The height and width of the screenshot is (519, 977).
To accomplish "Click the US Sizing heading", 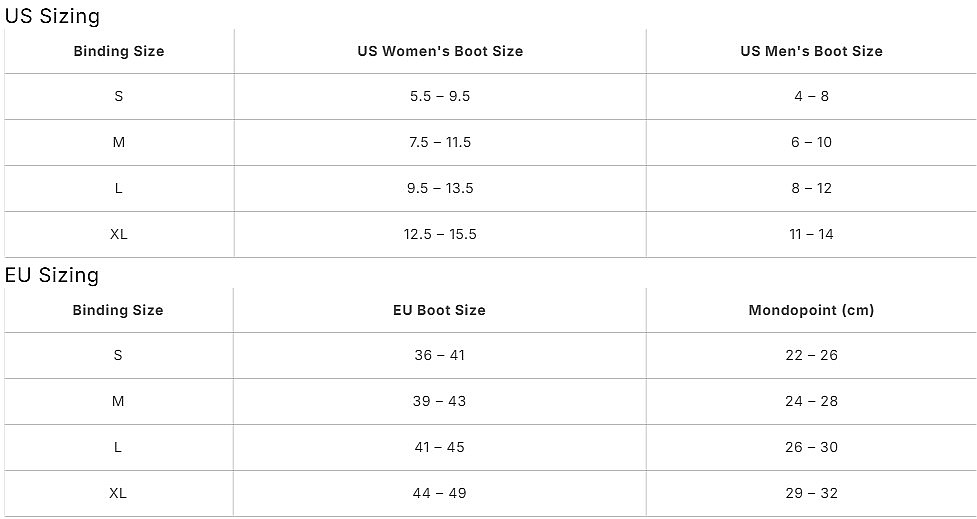I will 52,16.
